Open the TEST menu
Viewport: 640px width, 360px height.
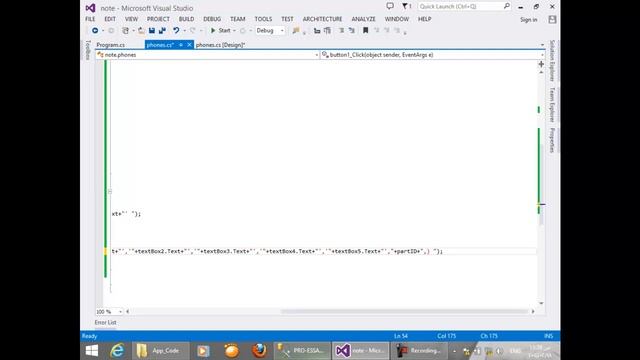(x=287, y=19)
